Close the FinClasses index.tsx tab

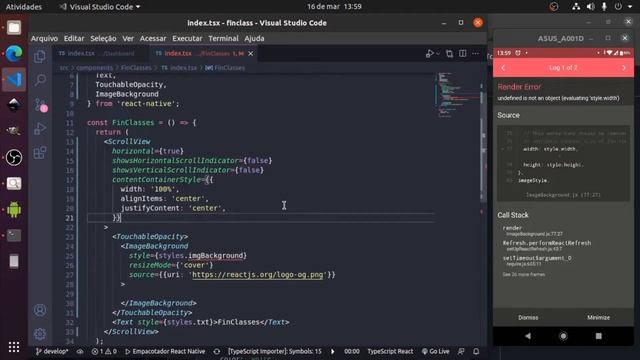[251, 53]
